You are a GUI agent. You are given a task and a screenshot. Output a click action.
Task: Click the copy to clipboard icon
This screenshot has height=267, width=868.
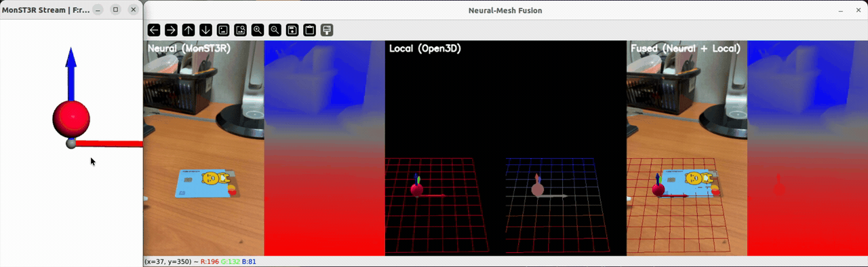point(310,30)
